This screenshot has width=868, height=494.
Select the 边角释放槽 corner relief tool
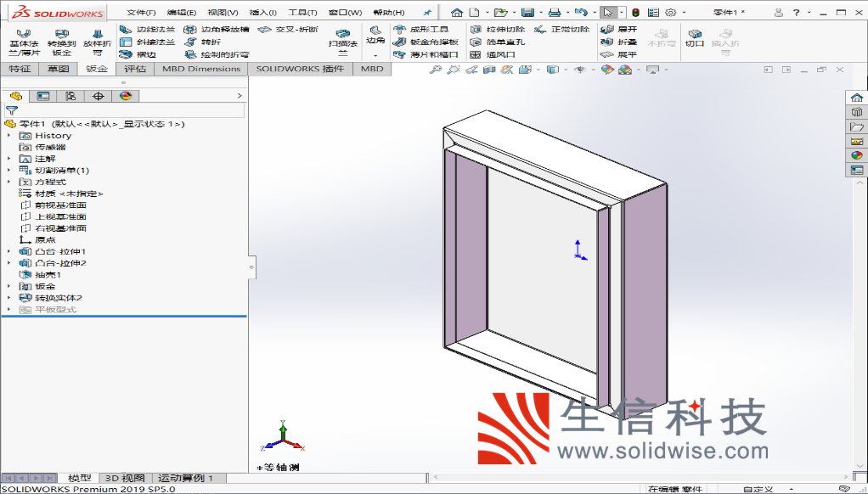click(x=217, y=30)
